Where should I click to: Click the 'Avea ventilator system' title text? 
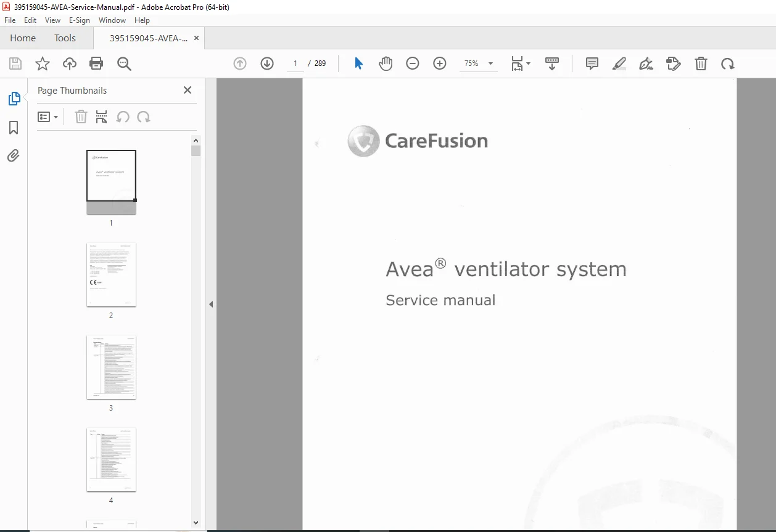pos(506,269)
